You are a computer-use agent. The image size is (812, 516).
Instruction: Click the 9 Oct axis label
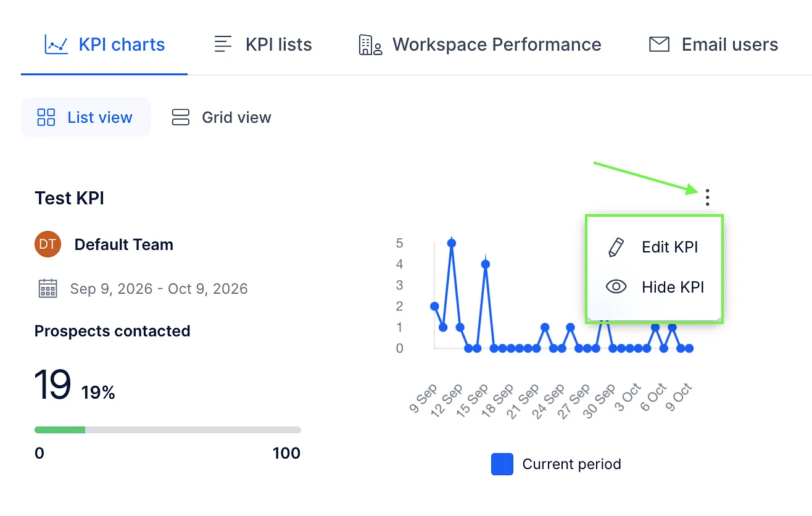(x=679, y=398)
